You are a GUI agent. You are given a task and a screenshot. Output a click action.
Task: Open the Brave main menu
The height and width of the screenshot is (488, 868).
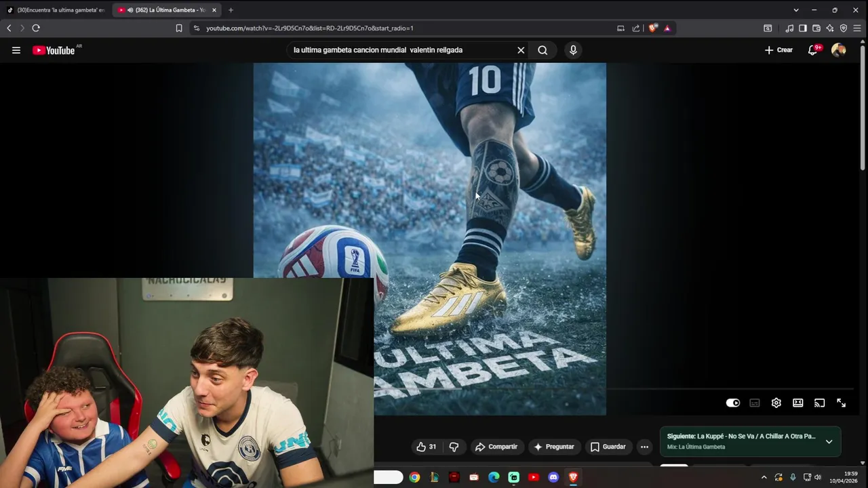tap(857, 28)
